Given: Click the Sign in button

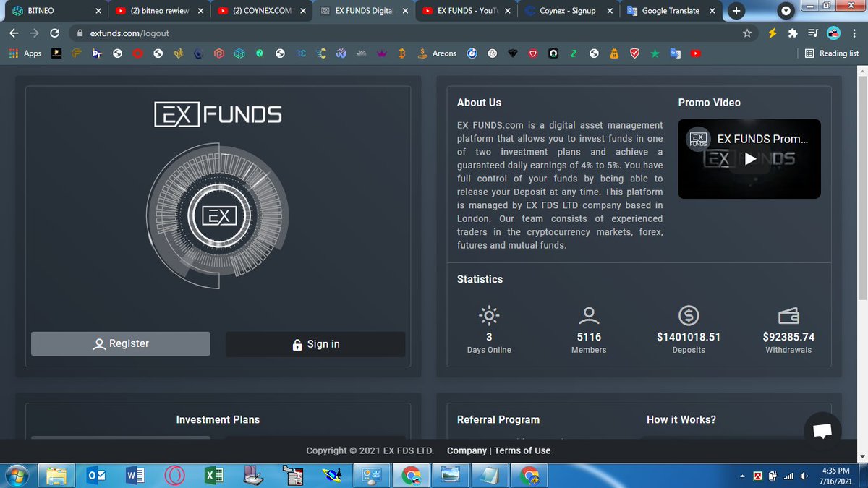Looking at the screenshot, I should (315, 344).
